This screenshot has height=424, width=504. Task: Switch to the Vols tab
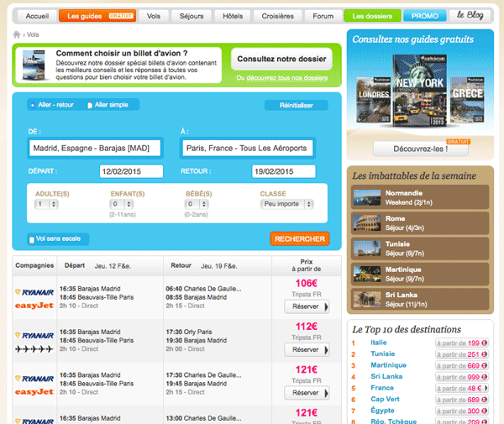click(x=154, y=16)
